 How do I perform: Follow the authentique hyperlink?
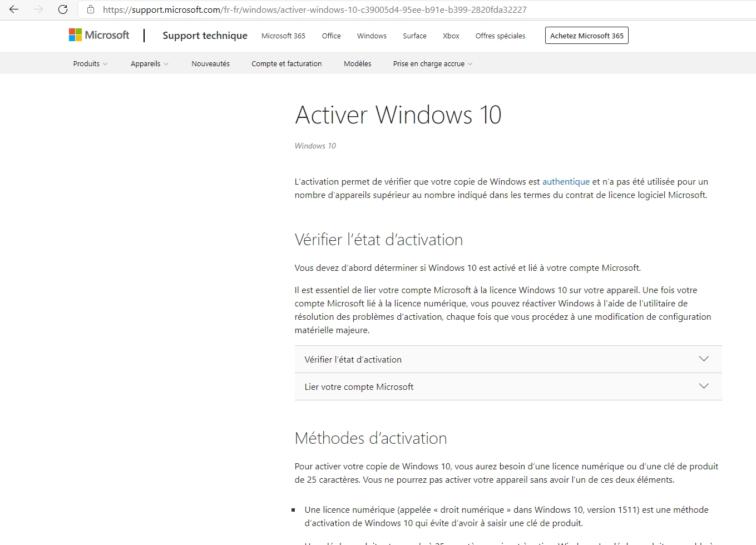(x=566, y=182)
